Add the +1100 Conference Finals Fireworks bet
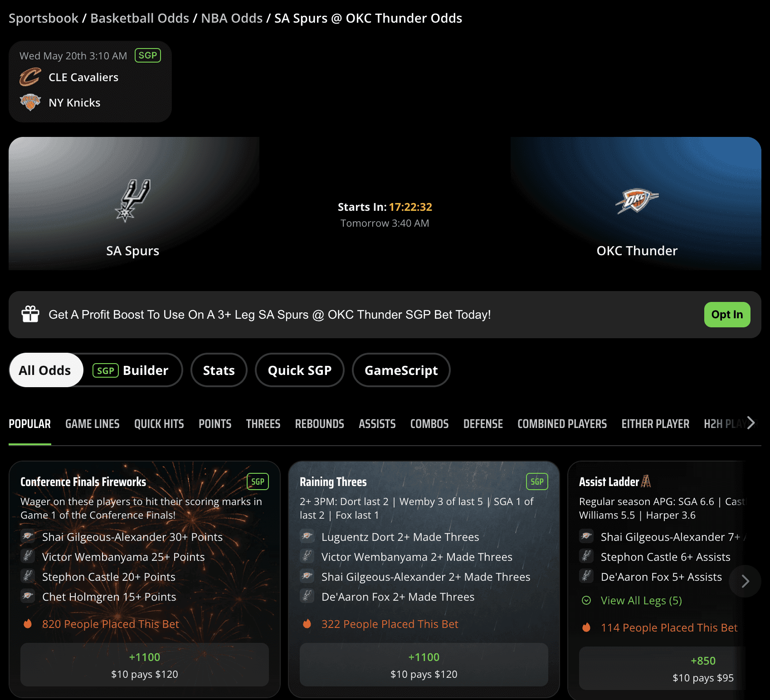The image size is (770, 700). (145, 665)
